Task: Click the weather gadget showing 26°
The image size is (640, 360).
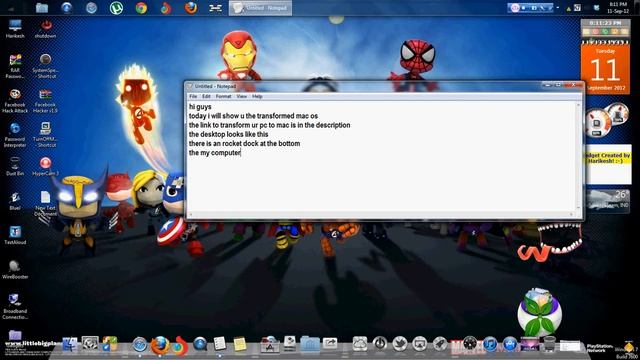Action: 608,201
